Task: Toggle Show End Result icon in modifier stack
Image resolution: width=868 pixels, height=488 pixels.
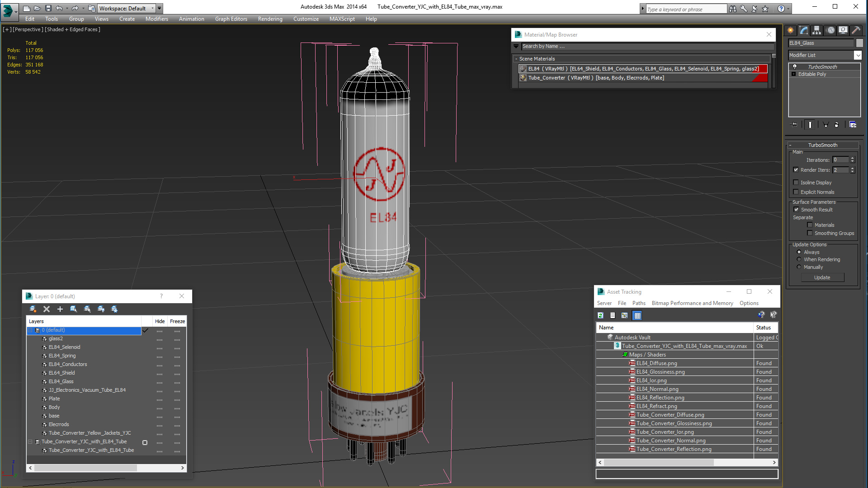Action: pos(810,125)
